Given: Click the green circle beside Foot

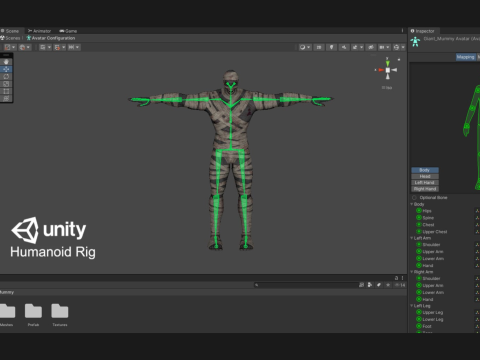Looking at the screenshot, I should click(x=419, y=326).
